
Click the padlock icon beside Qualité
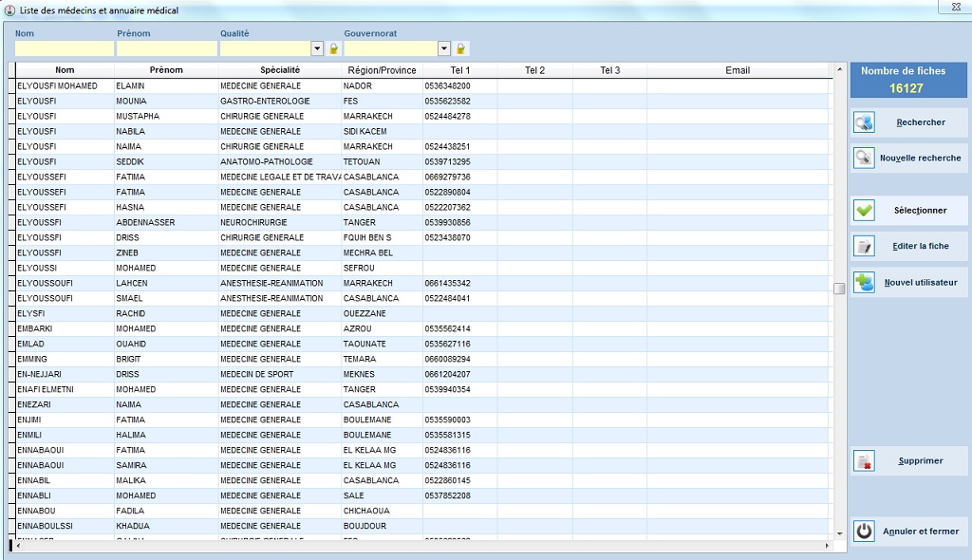333,48
